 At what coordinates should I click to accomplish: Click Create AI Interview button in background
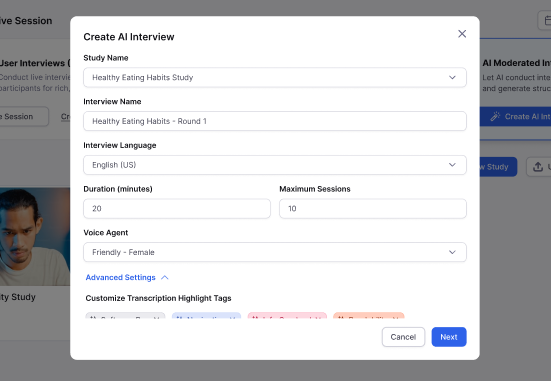(x=516, y=116)
